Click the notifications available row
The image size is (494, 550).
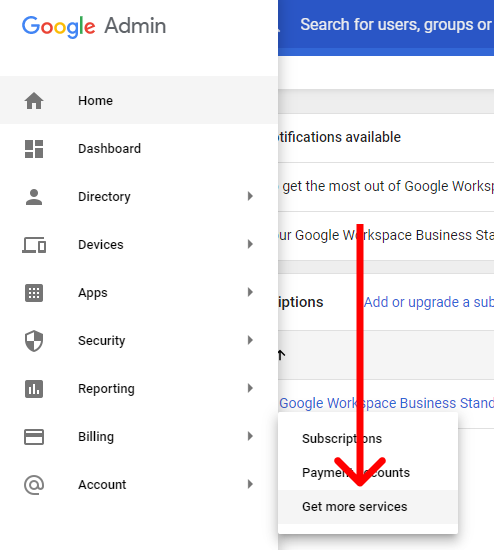[386, 138]
